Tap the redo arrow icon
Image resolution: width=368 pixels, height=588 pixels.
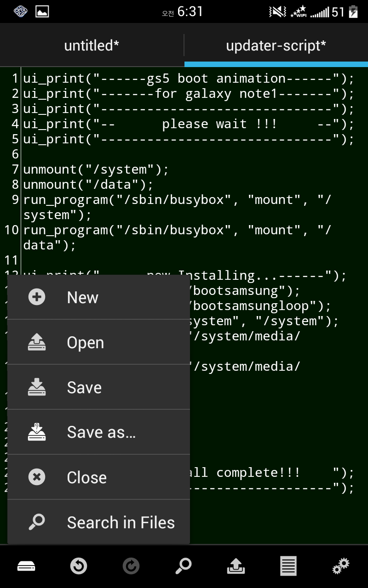[131, 566]
